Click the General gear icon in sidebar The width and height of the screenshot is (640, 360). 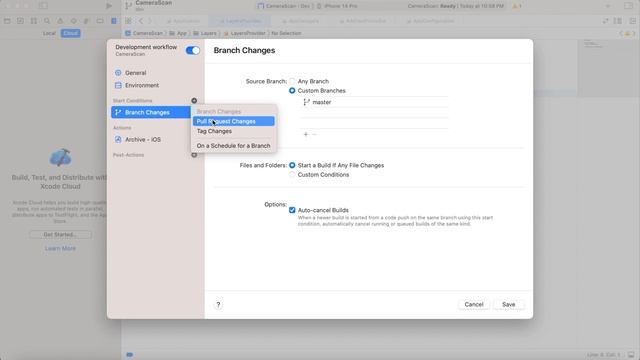coord(118,73)
